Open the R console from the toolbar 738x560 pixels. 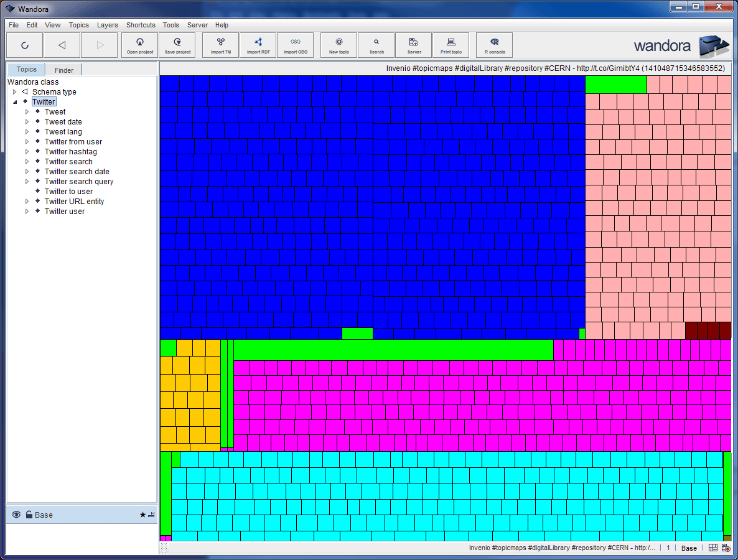pyautogui.click(x=495, y=45)
